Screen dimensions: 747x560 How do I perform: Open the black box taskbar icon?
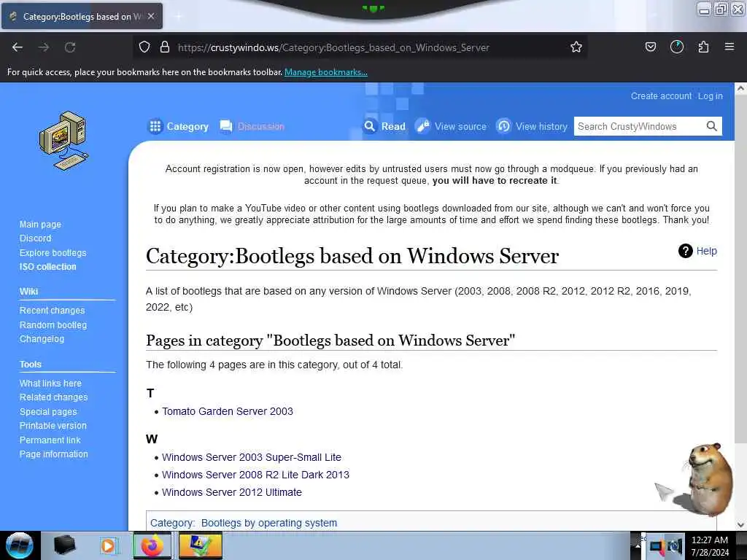coord(64,545)
